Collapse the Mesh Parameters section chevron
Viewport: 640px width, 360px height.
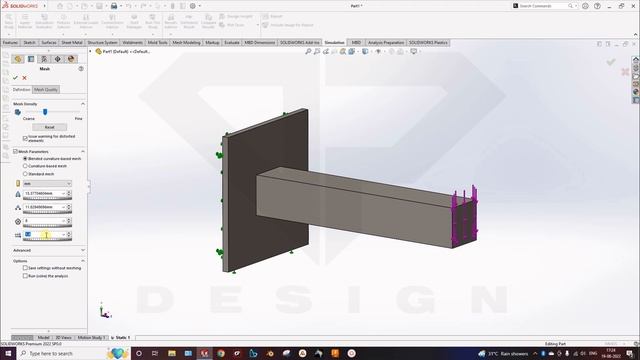(x=83, y=151)
